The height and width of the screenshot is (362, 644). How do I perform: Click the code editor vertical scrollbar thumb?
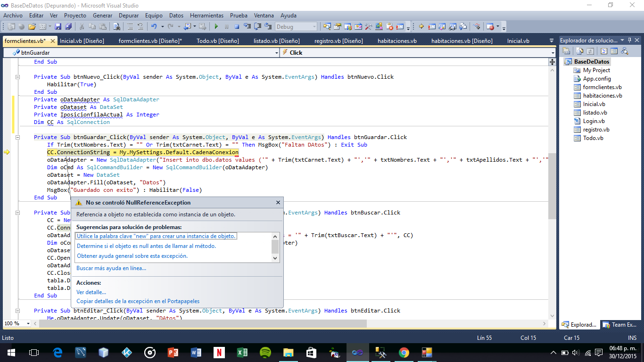click(552, 186)
